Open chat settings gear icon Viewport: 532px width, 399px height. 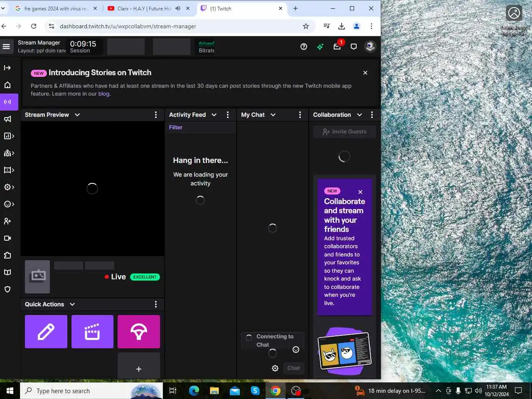click(275, 368)
